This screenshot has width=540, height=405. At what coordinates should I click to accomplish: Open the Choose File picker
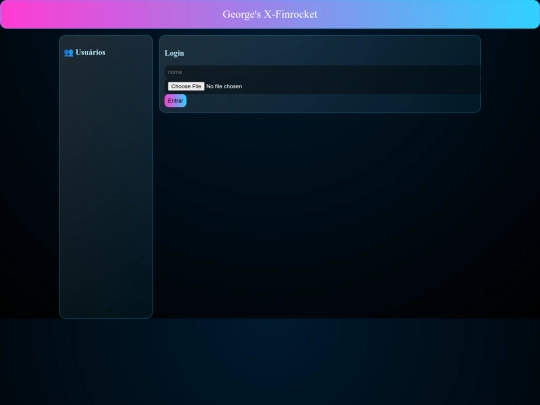(186, 86)
